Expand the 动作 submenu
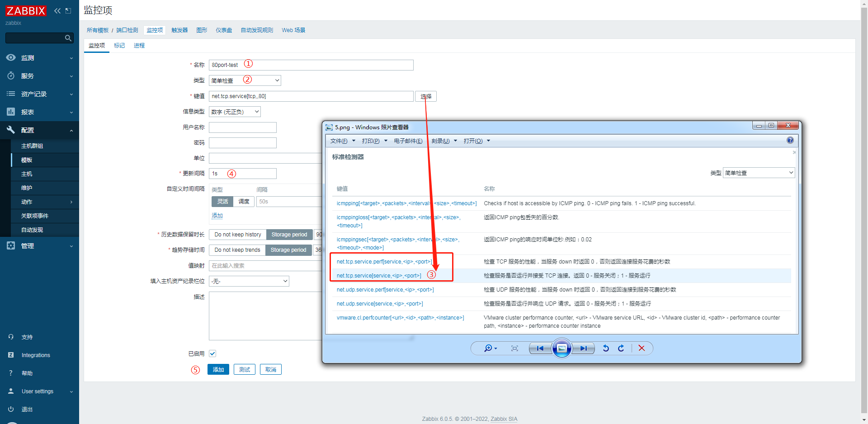This screenshot has height=424, width=868. (71, 202)
